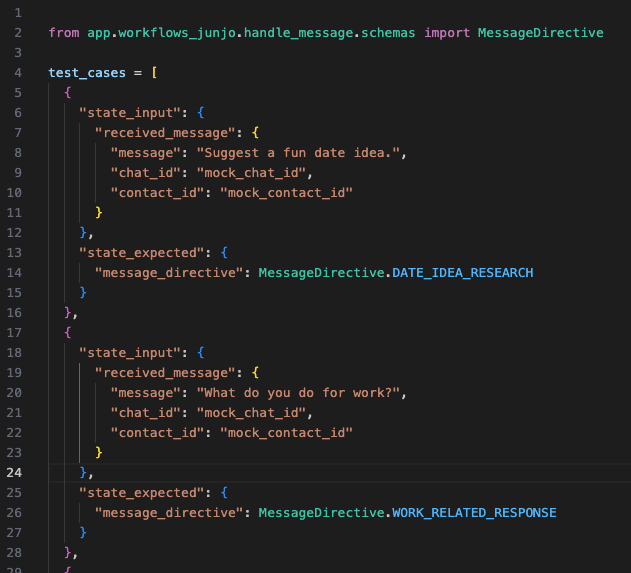
Task: Click the 'from' keyword on line 2
Action: coord(64,33)
